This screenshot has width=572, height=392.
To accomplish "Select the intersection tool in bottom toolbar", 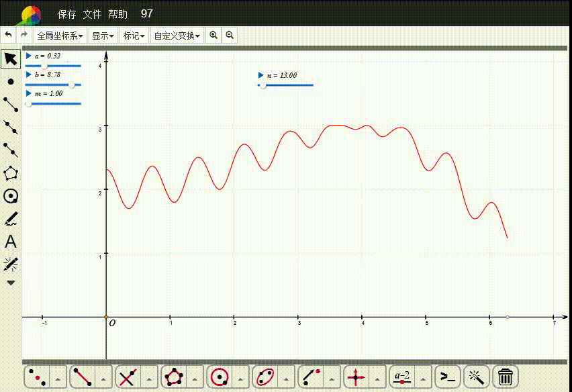I will (x=128, y=377).
